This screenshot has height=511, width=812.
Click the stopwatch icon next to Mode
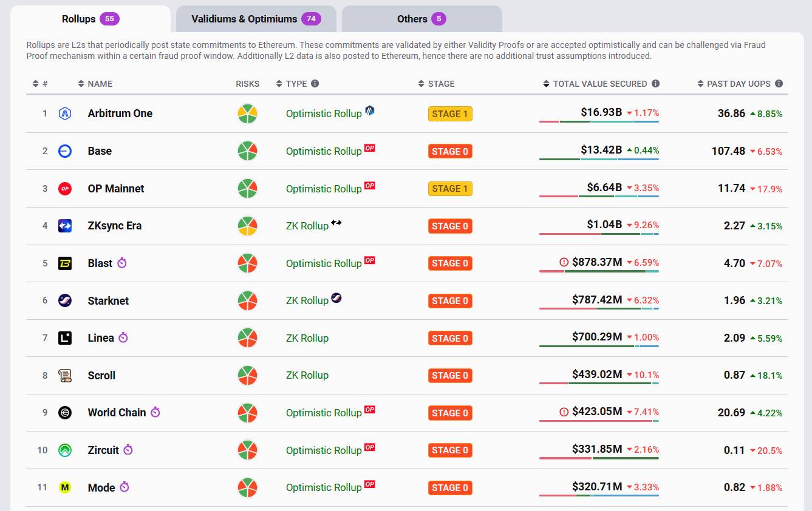(x=125, y=487)
